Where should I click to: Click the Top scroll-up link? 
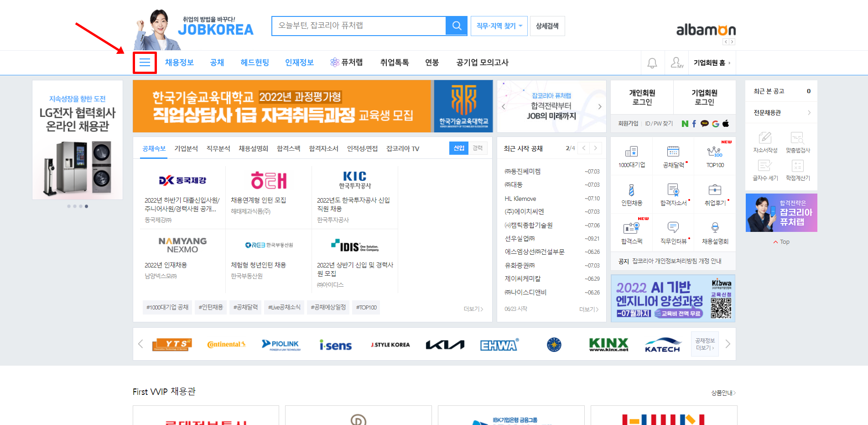(781, 242)
